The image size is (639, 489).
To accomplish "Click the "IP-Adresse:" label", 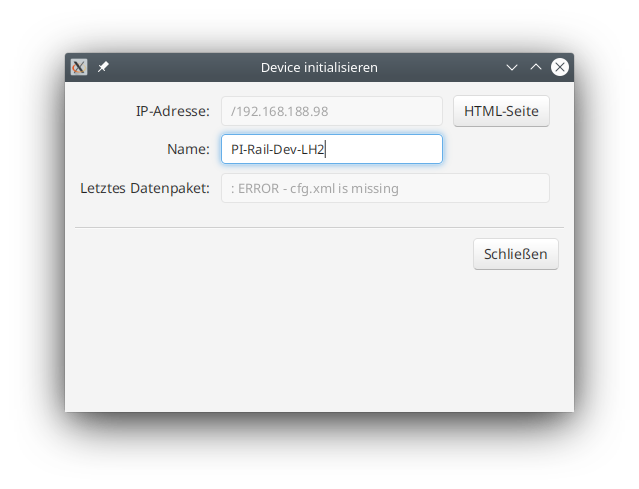I will (172, 111).
